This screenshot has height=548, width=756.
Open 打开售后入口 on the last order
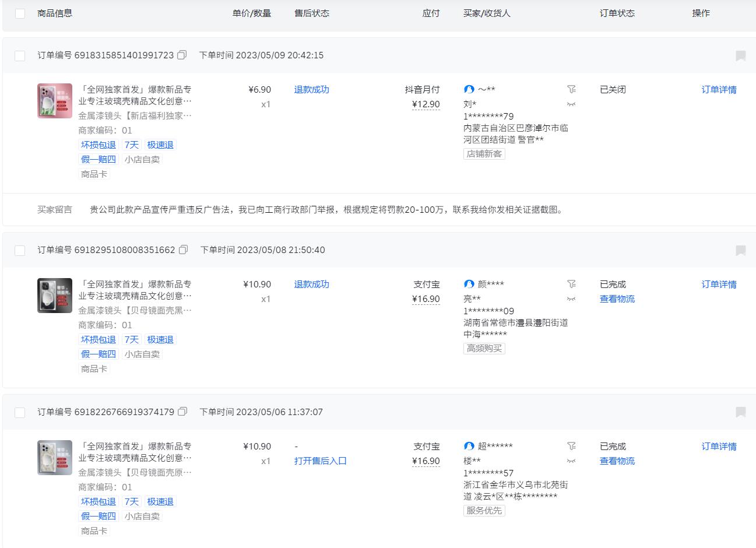(x=320, y=461)
